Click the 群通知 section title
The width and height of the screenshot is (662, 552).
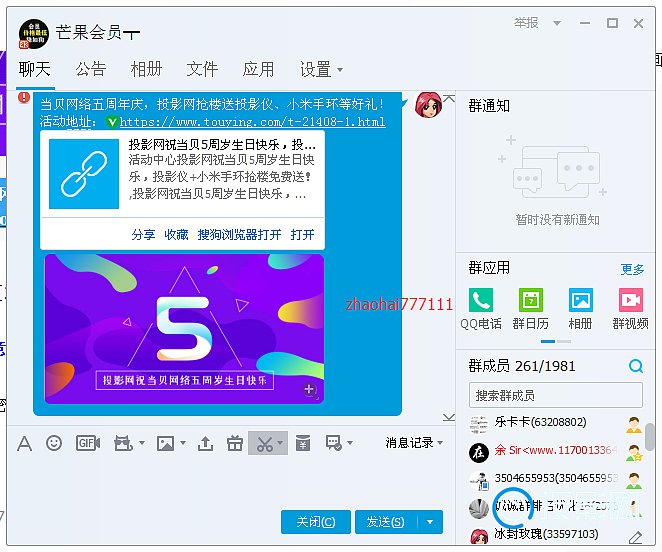point(489,106)
